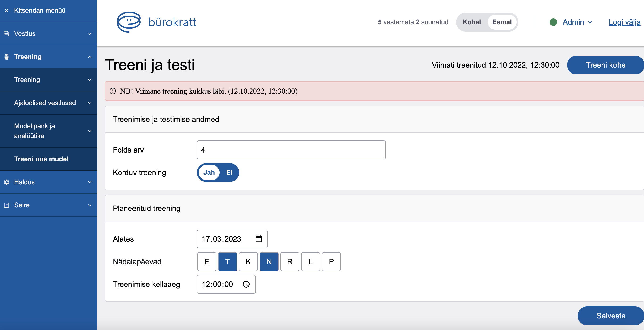Click the Treeni kohe button
Screen dimensions: 644x330
[605, 65]
